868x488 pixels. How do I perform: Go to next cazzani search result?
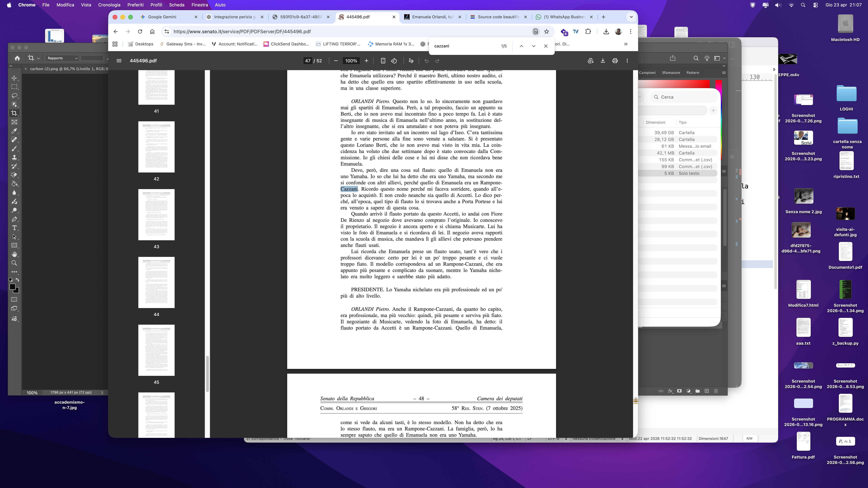point(533,46)
